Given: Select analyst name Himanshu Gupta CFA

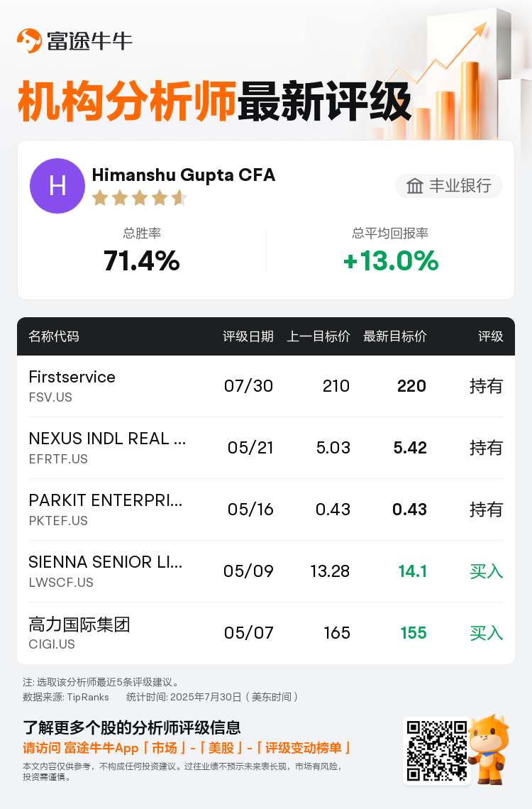Looking at the screenshot, I should point(184,175).
